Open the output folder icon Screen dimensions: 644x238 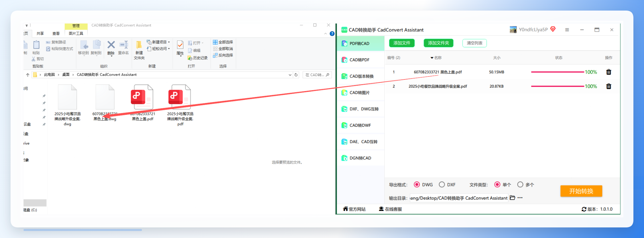click(512, 198)
